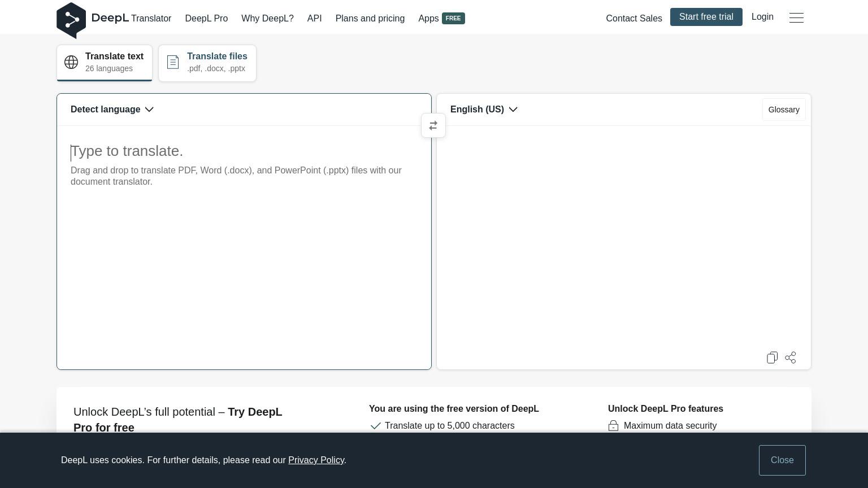Swap source and target languages
The image size is (868, 488).
[x=433, y=125]
